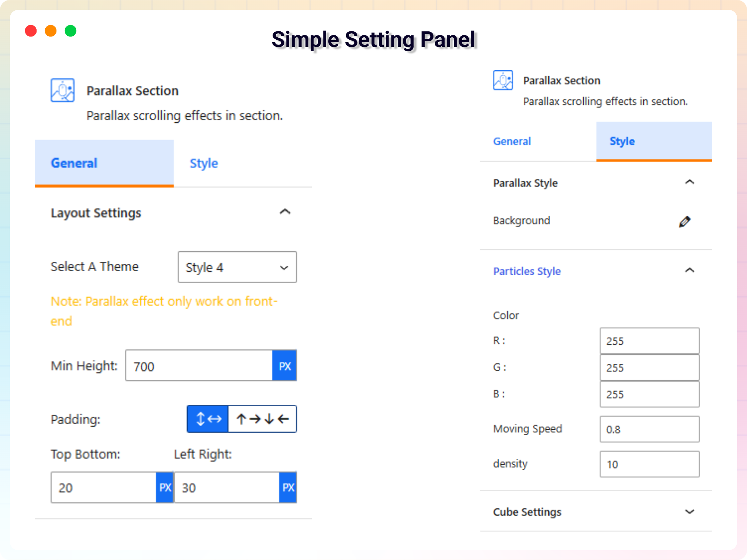Image resolution: width=747 pixels, height=560 pixels.
Task: Collapse the Parallax Style section
Action: point(689,182)
